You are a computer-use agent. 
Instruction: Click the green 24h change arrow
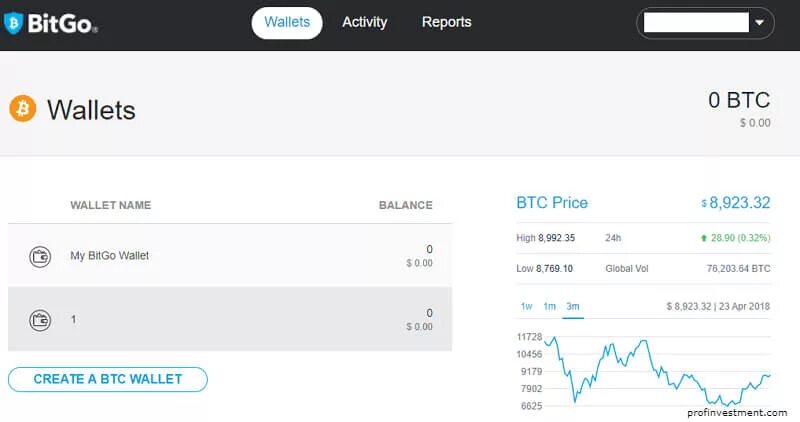tap(704, 238)
